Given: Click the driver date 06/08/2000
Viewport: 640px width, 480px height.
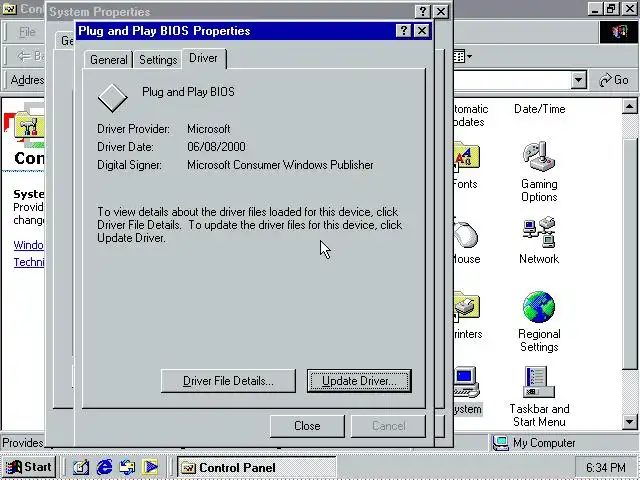Looking at the screenshot, I should pos(216,147).
